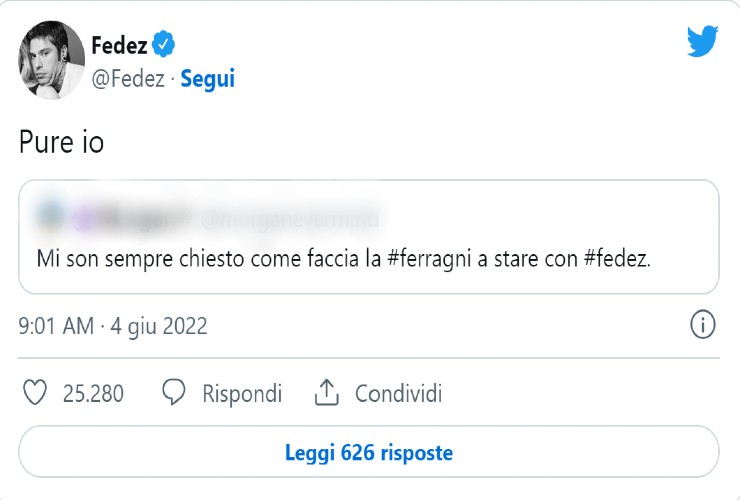Viewport: 740px width, 500px height.
Task: Click the blue verified badge next to Fedez
Action: click(x=164, y=44)
